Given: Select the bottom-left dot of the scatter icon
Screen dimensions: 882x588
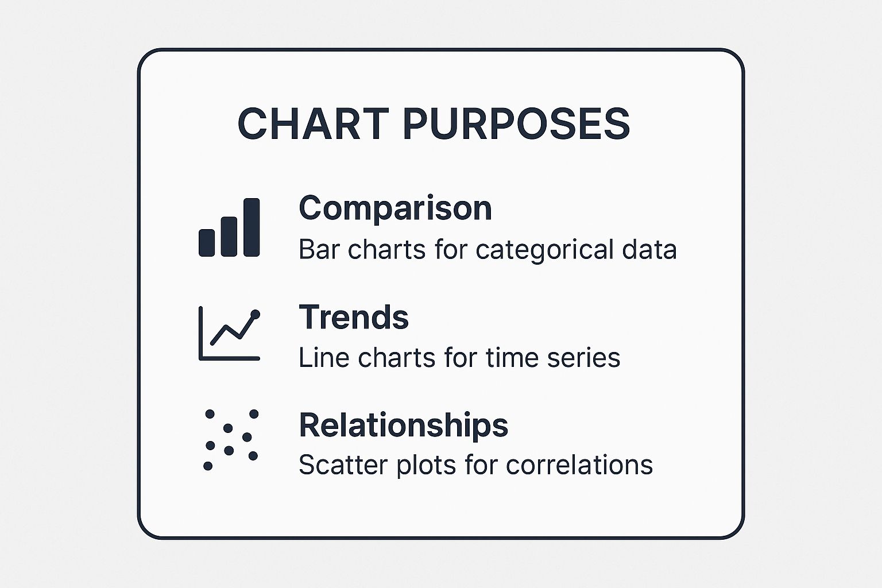Looking at the screenshot, I should 208,466.
